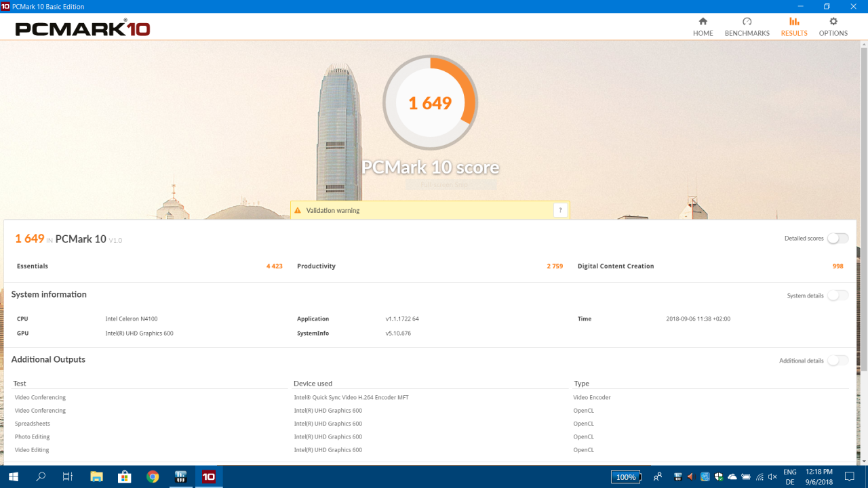Open File Explorer from the taskbar
The height and width of the screenshot is (488, 868).
coord(96,476)
